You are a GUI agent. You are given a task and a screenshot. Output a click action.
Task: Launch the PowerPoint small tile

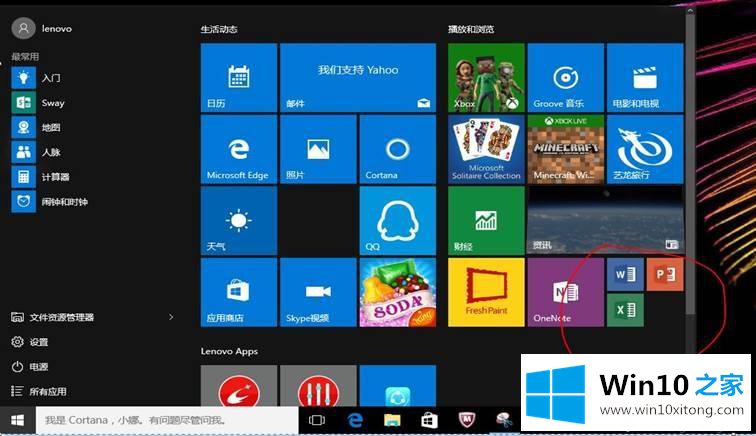665,274
